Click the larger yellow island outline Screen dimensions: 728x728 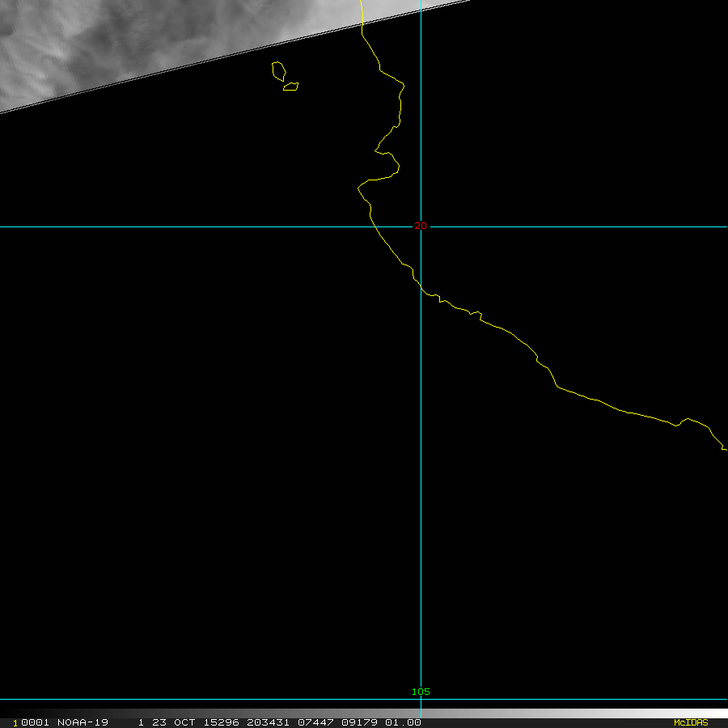click(278, 71)
